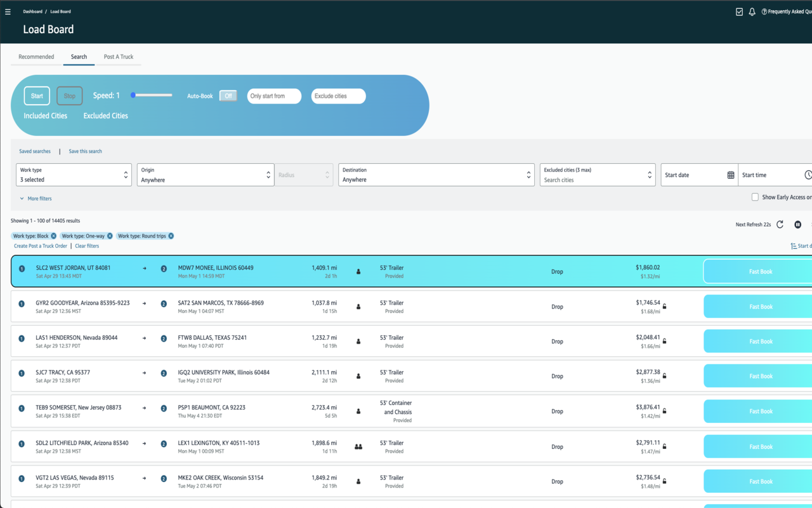Open the Destination dropdown

[x=437, y=175]
